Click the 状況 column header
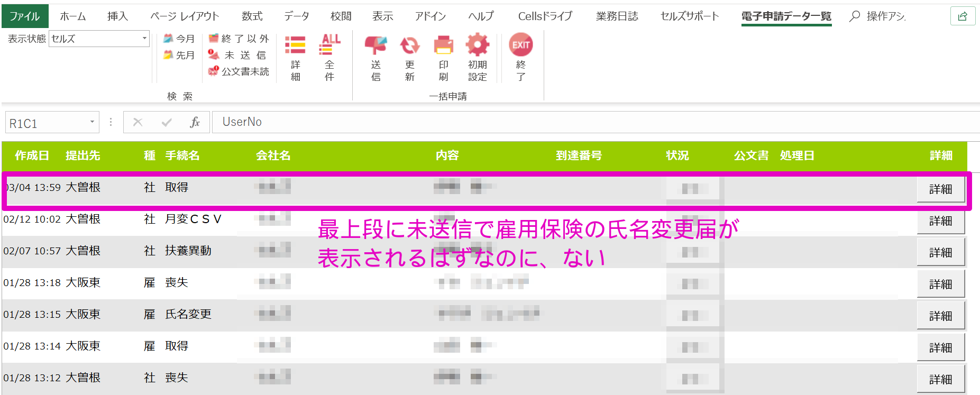 (x=677, y=155)
